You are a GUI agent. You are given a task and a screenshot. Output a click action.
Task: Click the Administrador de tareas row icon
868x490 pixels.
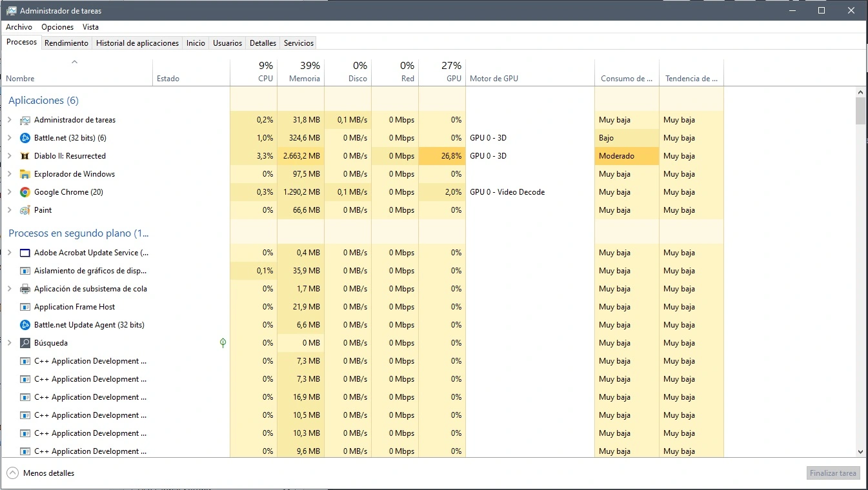[x=25, y=120]
